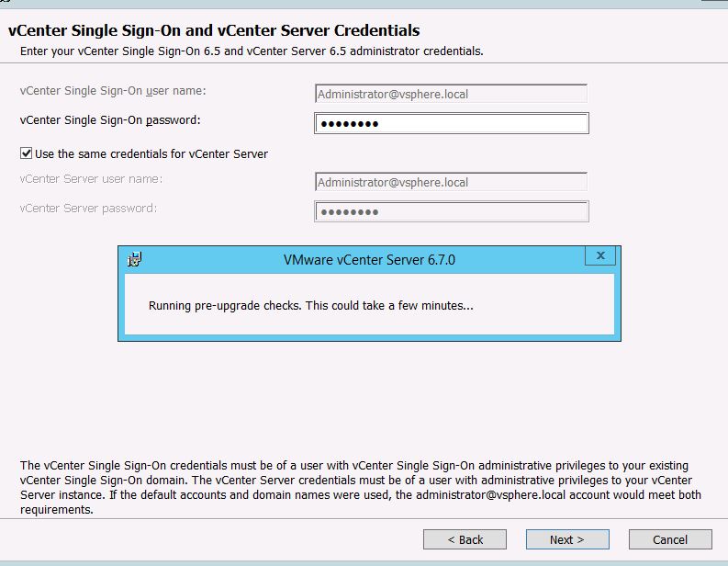This screenshot has height=566, width=728.
Task: Focus the Single Sign-On password field
Action: pyautogui.click(x=451, y=124)
